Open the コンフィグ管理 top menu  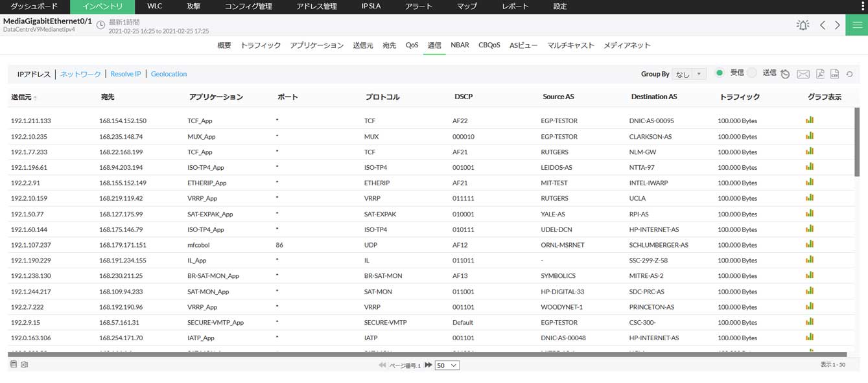click(248, 6)
